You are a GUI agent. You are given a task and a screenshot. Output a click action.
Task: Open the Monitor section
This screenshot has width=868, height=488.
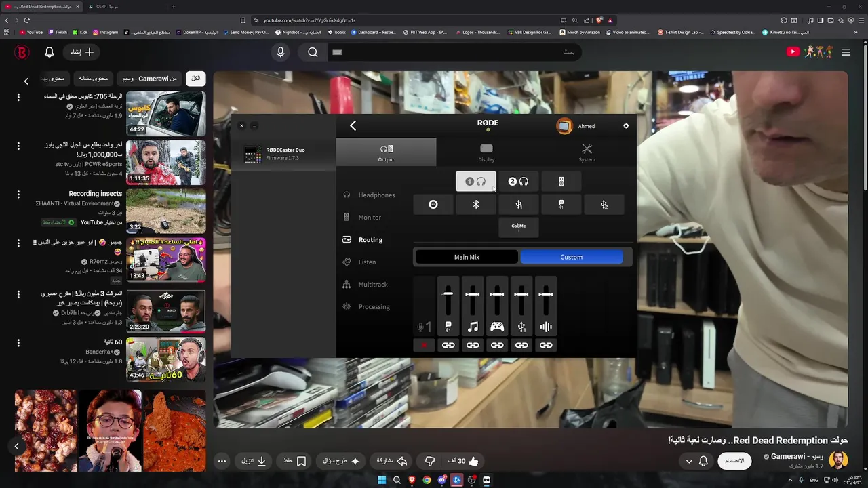coord(362,218)
